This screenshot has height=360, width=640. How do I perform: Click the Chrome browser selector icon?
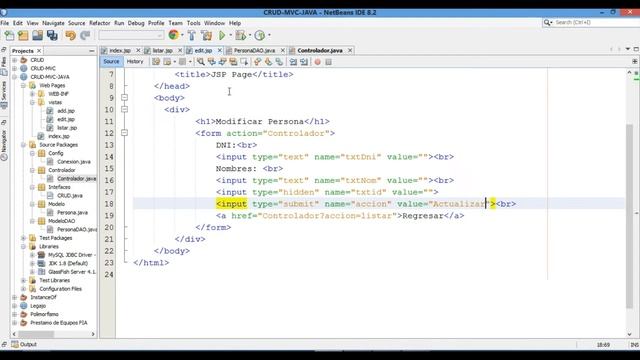(173, 36)
